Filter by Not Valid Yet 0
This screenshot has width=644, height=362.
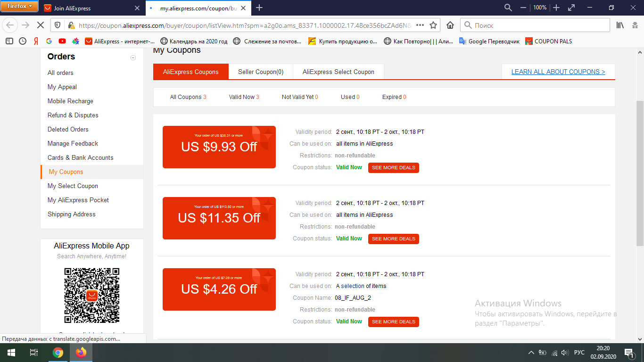pos(300,97)
